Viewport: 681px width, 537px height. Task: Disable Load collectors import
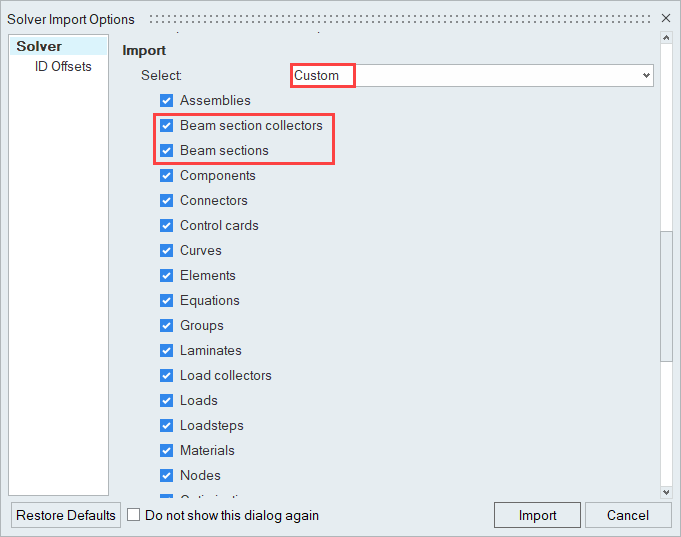167,376
